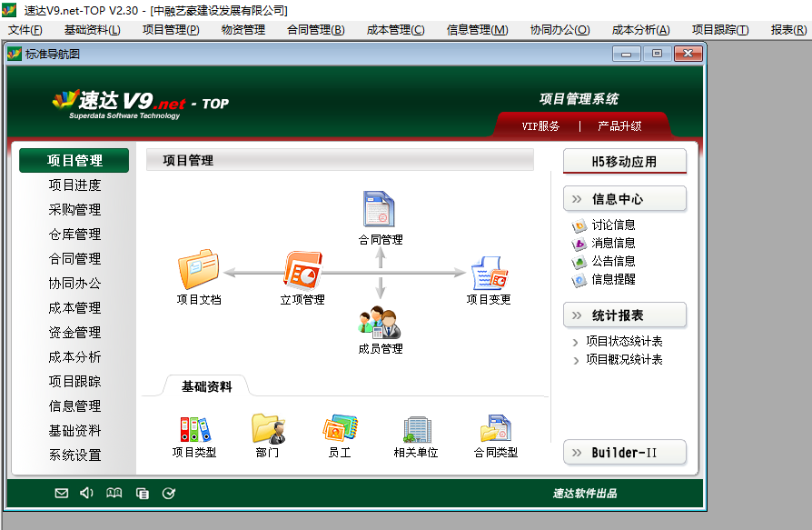Screen dimensions: 812x530
Task: Open the 合同管理 document icon in the flowchart
Action: coord(379,209)
